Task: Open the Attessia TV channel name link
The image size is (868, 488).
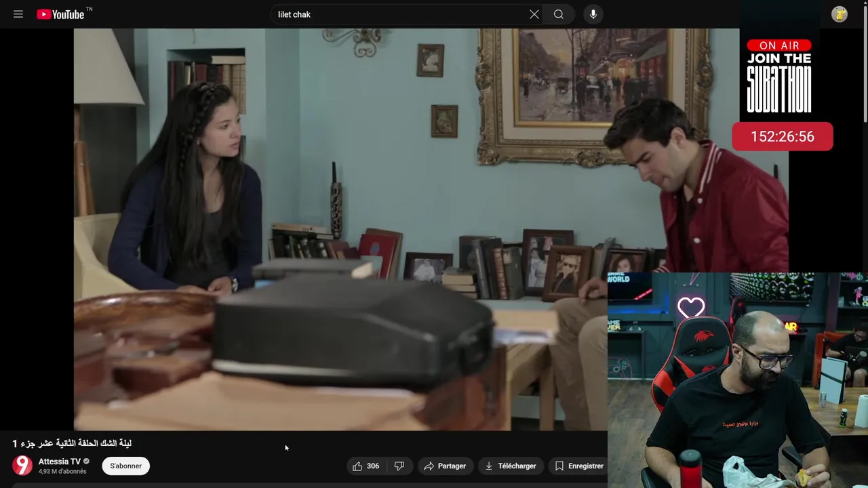Action: (x=60, y=462)
